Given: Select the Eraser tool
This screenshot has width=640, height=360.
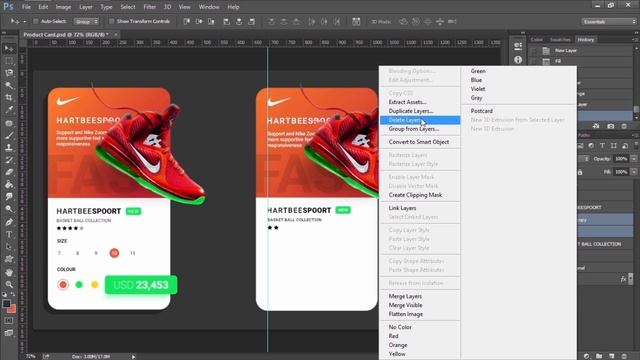Looking at the screenshot, I should coord(9,172).
